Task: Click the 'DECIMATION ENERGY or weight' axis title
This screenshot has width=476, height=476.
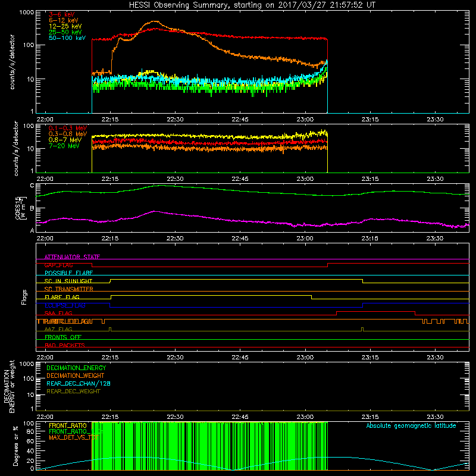Action: 9,386
